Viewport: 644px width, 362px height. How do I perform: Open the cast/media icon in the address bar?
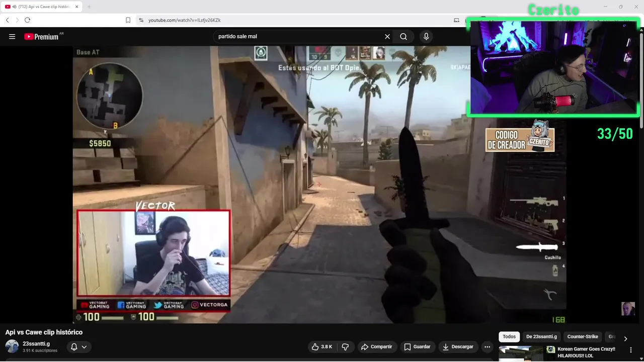point(457,20)
